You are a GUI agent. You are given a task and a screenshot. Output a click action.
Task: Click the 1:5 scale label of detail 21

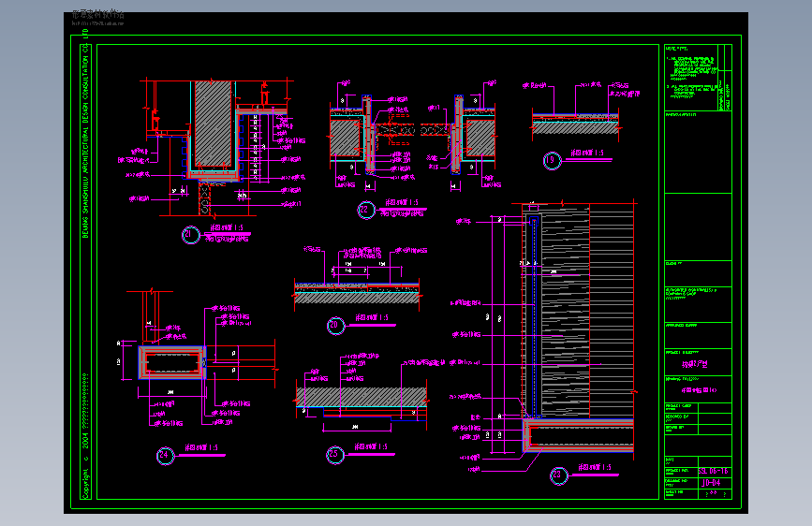tap(227, 227)
